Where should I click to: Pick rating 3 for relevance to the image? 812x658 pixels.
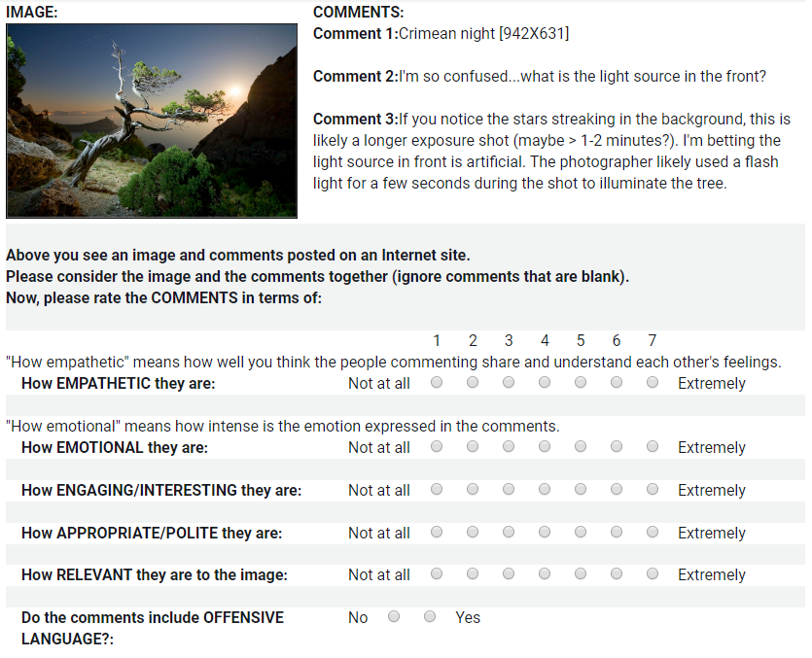[x=508, y=574]
